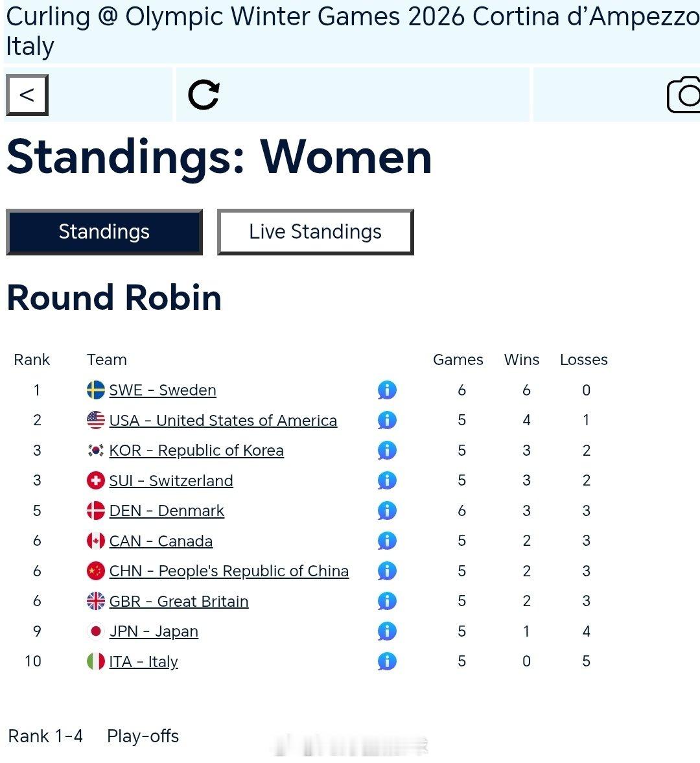Image resolution: width=700 pixels, height=763 pixels.
Task: Open the info icon for Sweden
Action: pyautogui.click(x=387, y=390)
